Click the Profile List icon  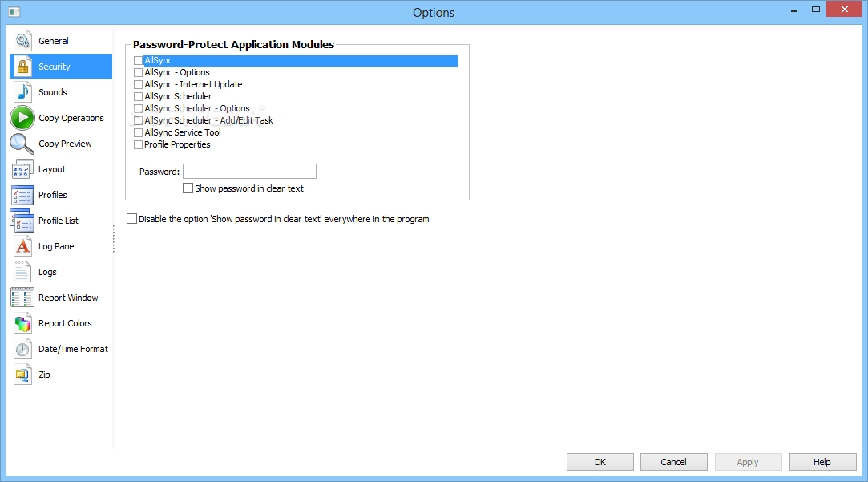click(x=22, y=221)
